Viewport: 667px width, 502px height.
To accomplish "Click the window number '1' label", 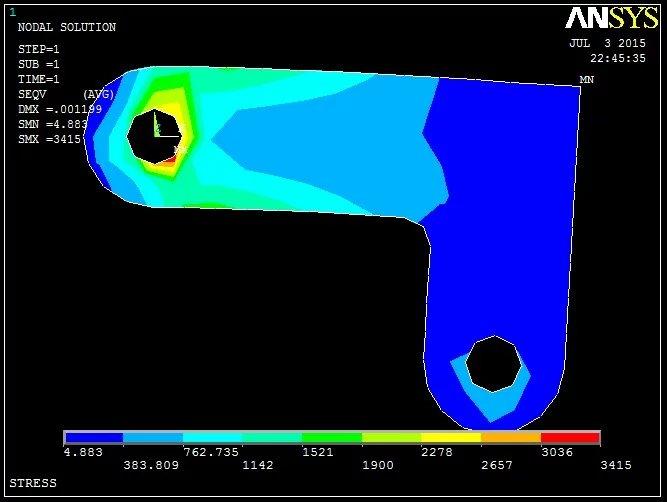I will [13, 12].
